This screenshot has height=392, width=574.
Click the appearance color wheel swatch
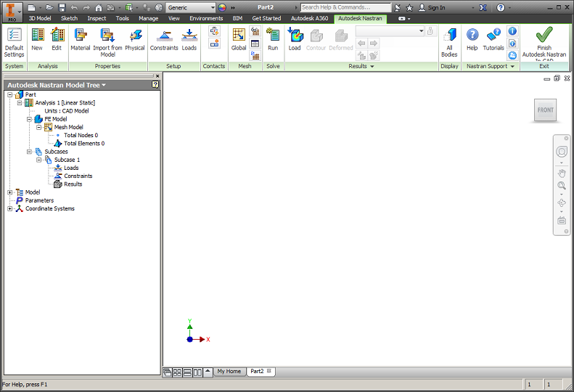222,7
